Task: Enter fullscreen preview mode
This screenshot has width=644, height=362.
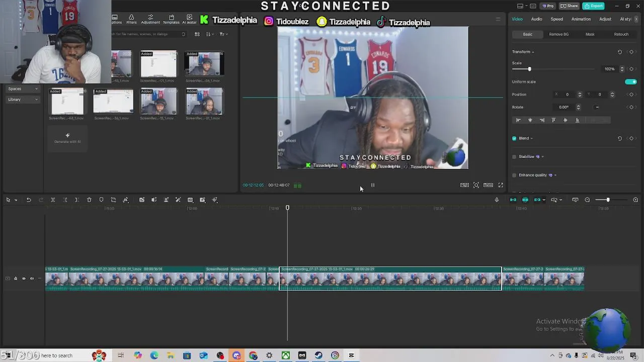Action: coord(501,185)
